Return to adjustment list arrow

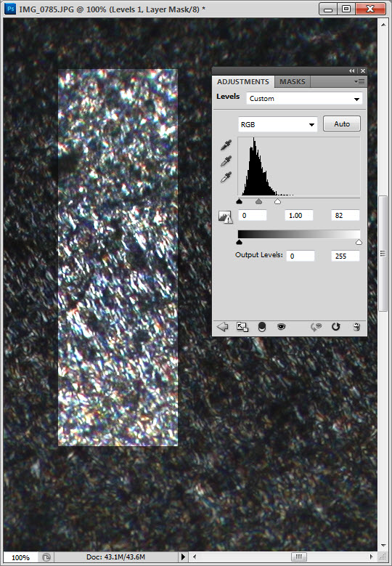[223, 327]
